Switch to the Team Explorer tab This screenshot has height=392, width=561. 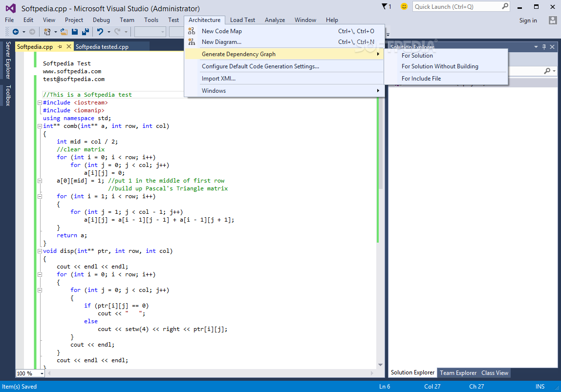click(458, 372)
